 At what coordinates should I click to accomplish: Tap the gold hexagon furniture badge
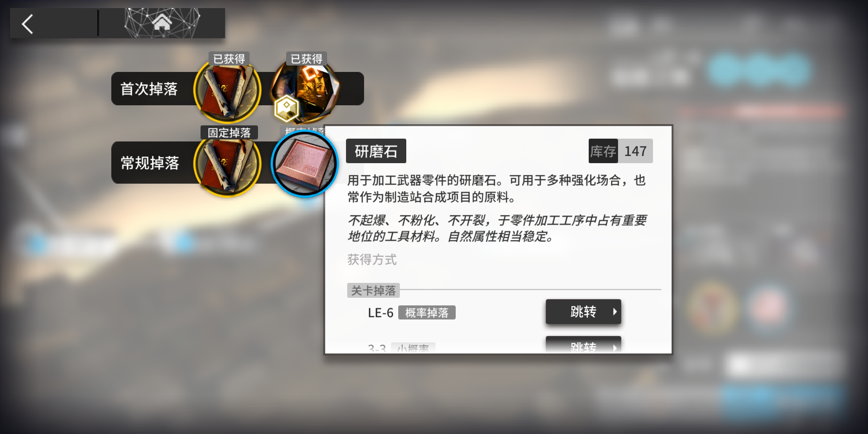tap(286, 109)
